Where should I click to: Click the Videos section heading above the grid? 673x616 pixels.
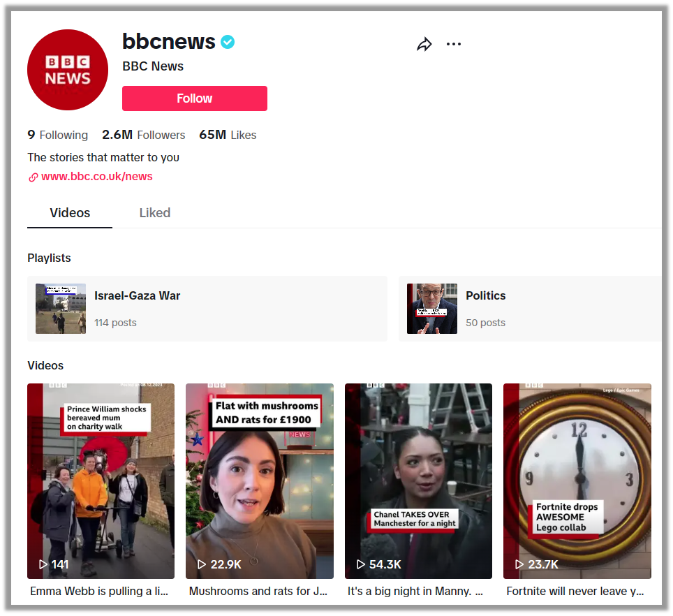[45, 366]
